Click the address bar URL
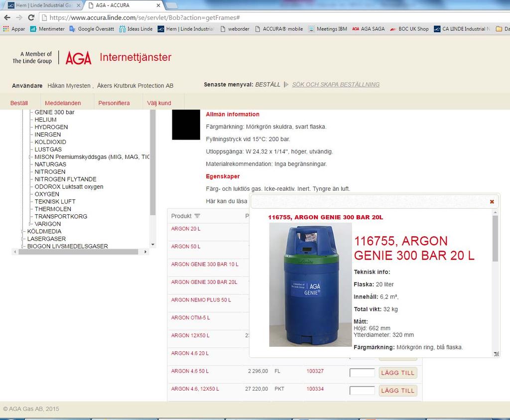The width and height of the screenshot is (510, 420). 145,17
